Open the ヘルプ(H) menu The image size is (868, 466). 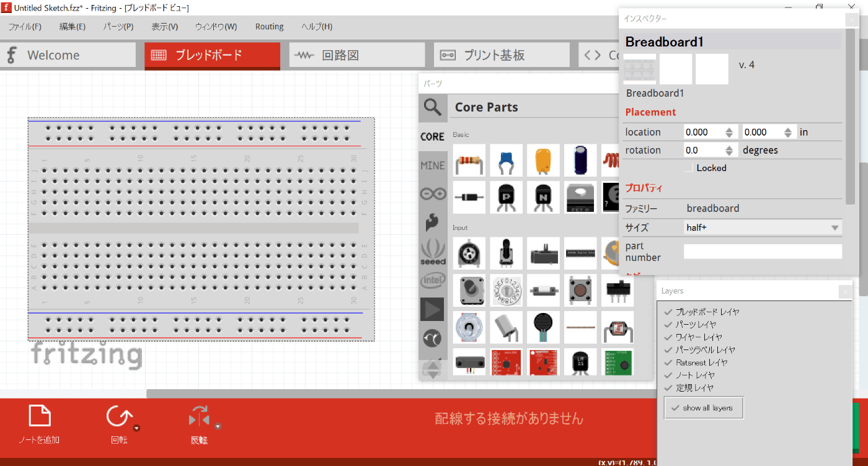(x=317, y=27)
